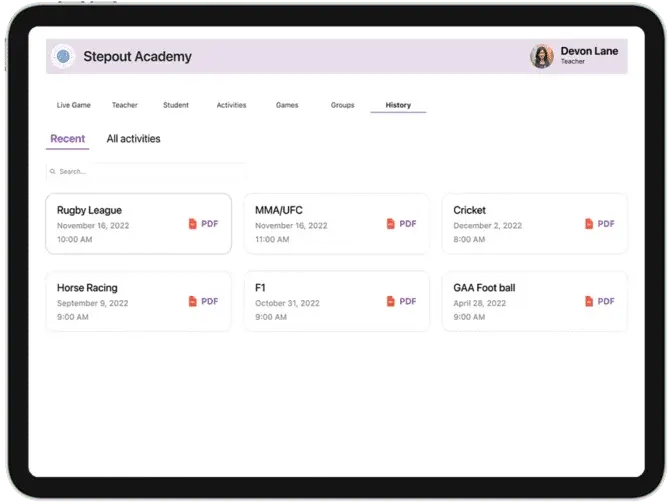The height and width of the screenshot is (504, 669).
Task: Open Devon Lane's profile avatar
Action: 542,57
